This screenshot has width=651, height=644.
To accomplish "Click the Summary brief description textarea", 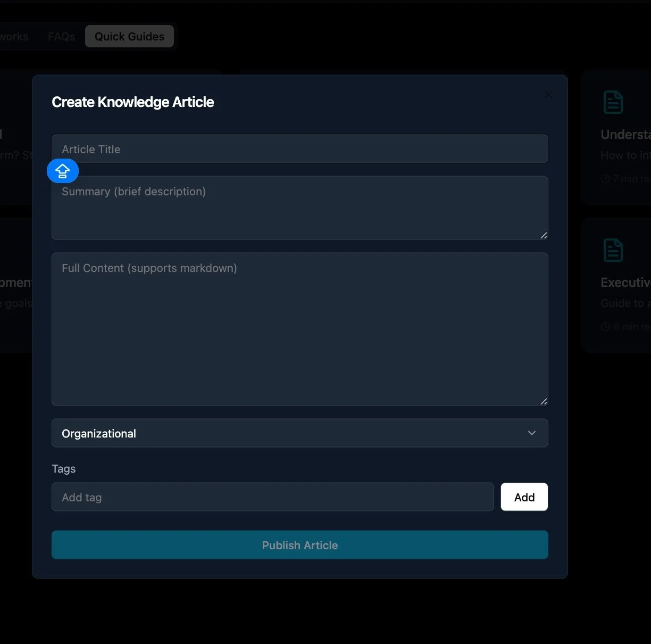I will point(299,208).
